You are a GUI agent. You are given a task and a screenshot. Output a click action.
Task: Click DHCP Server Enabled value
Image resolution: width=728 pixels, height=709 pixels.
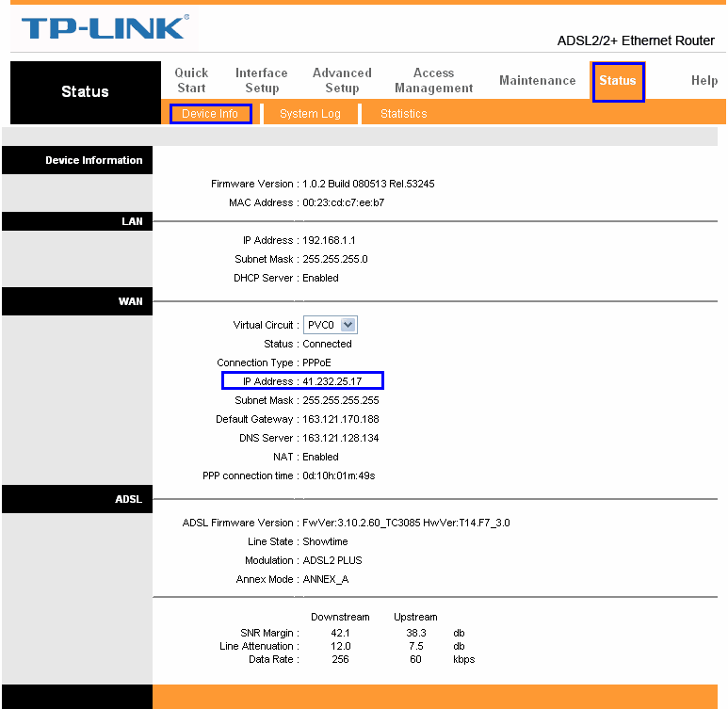tap(320, 278)
